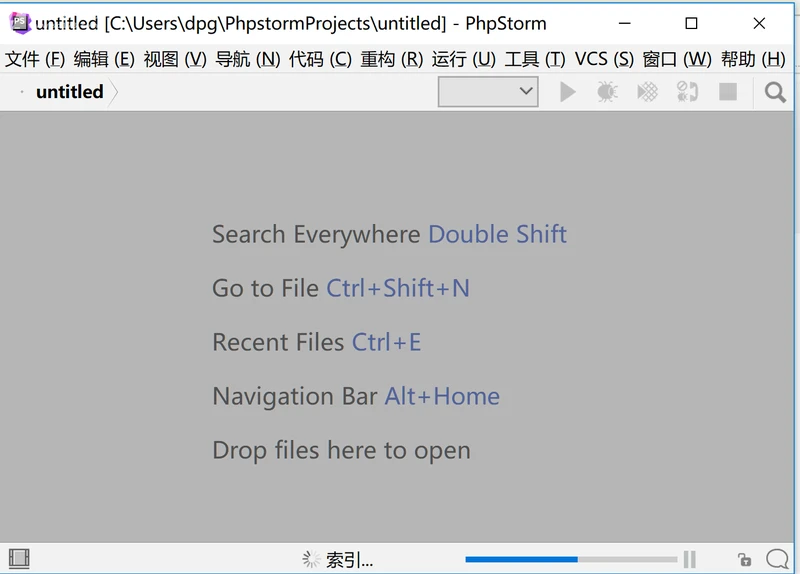
Task: Click the Run with Coverage icon
Action: click(x=647, y=92)
